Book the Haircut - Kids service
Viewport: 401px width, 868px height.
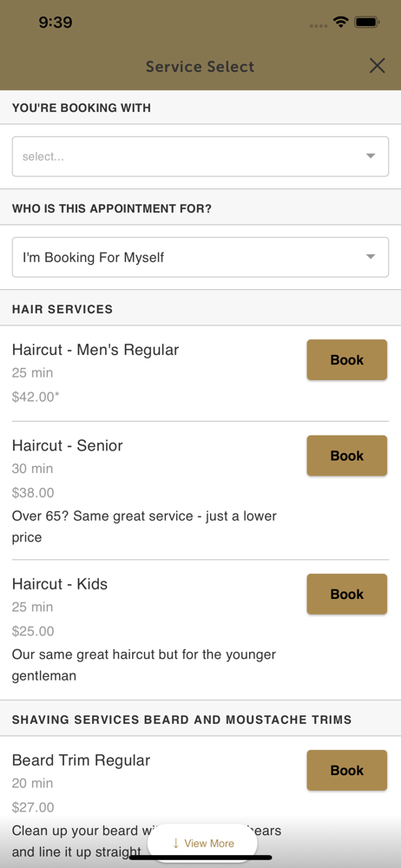(x=346, y=594)
